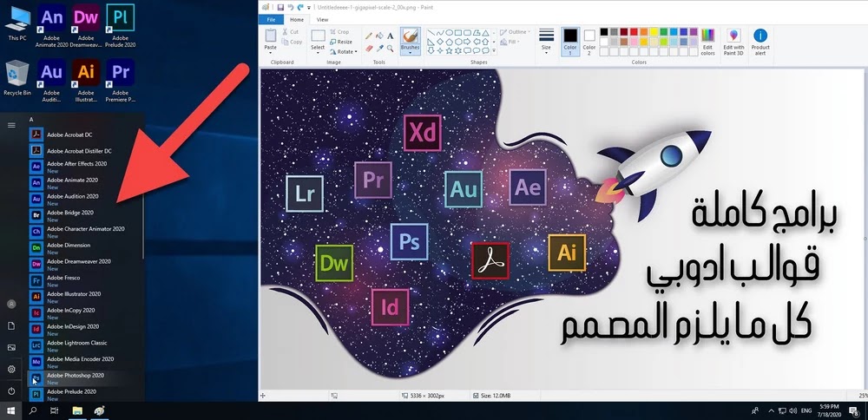Select the Eraser tool

(x=369, y=49)
